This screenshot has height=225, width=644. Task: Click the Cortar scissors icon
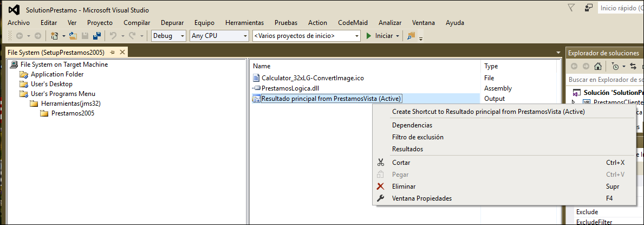coord(381,163)
